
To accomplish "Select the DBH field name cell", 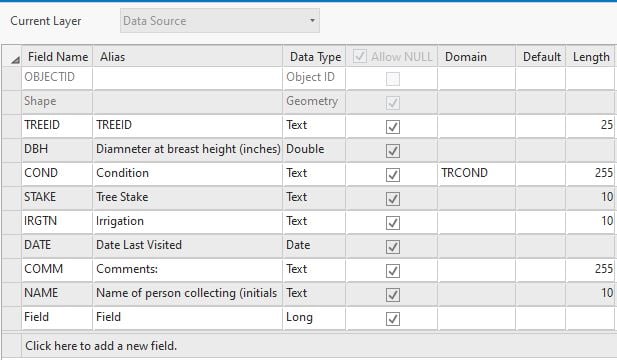I will click(x=57, y=150).
